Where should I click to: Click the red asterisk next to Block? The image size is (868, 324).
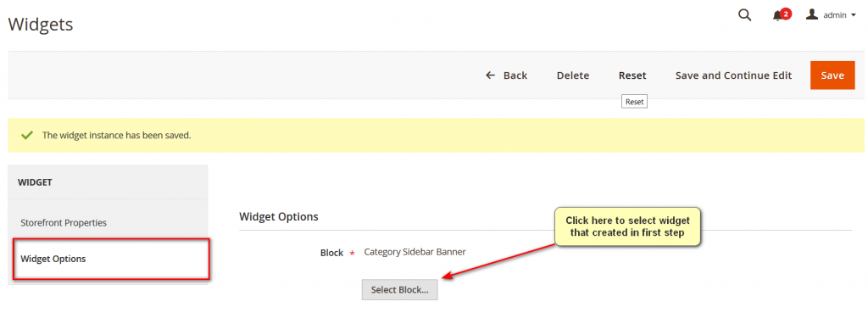[x=352, y=254]
